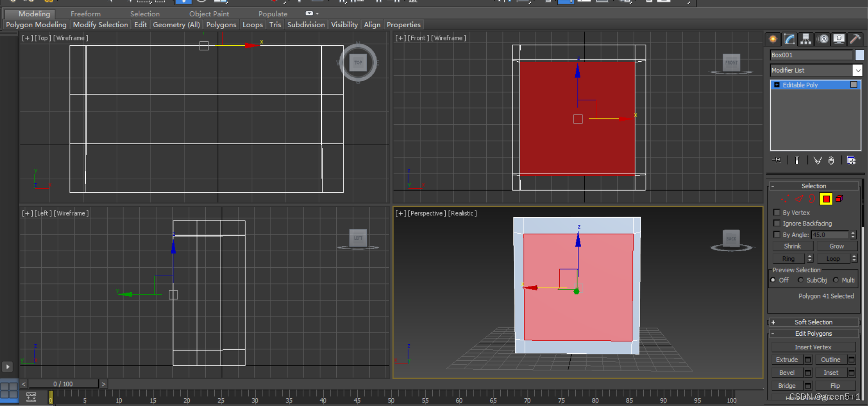This screenshot has height=406, width=868.
Task: Click time slider showing 0 / 100
Action: pyautogui.click(x=63, y=384)
